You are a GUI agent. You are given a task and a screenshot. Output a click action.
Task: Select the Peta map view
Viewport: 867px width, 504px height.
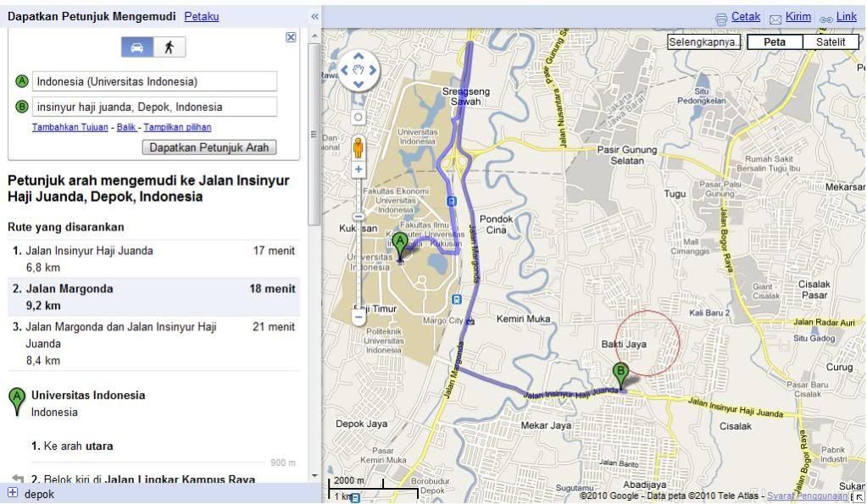point(774,42)
